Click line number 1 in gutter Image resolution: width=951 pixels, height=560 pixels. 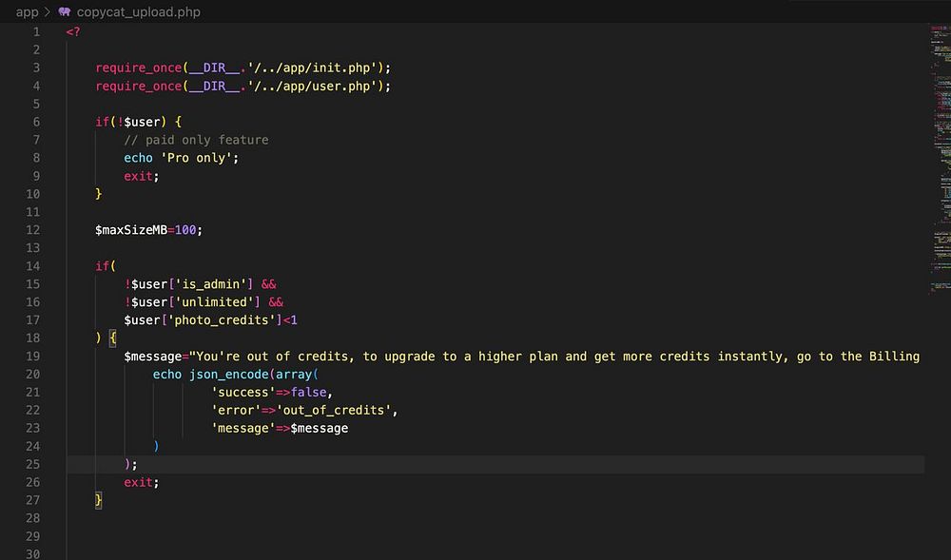click(36, 31)
